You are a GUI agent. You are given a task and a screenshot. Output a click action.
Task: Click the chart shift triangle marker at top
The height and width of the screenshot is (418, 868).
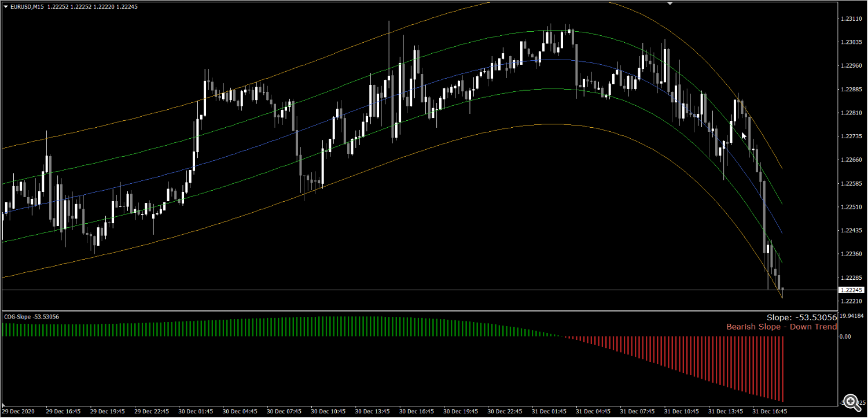pyautogui.click(x=670, y=3)
